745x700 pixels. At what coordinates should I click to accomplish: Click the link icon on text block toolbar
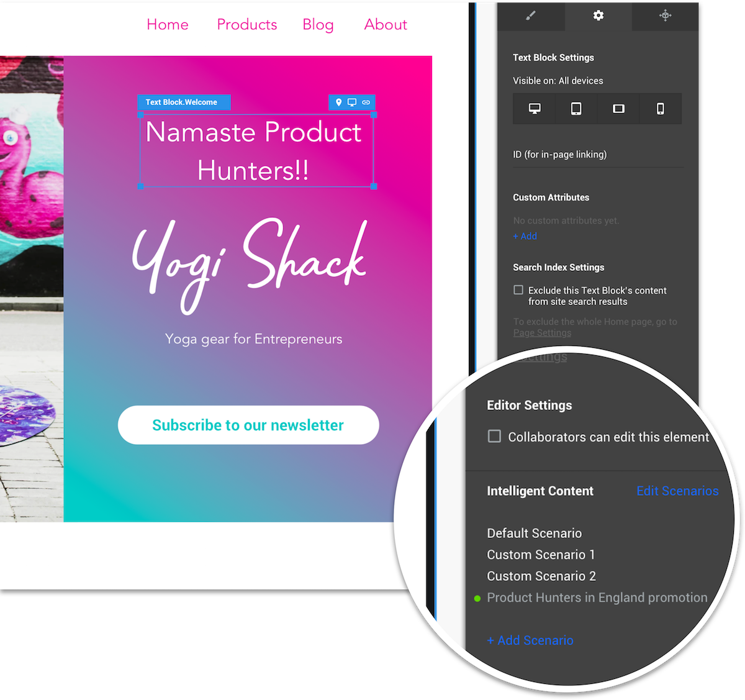click(x=366, y=102)
